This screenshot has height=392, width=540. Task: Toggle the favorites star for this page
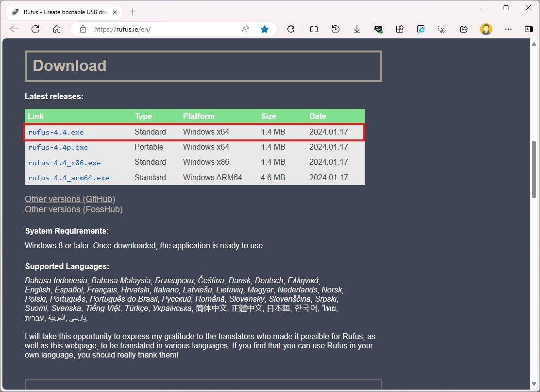tap(265, 29)
